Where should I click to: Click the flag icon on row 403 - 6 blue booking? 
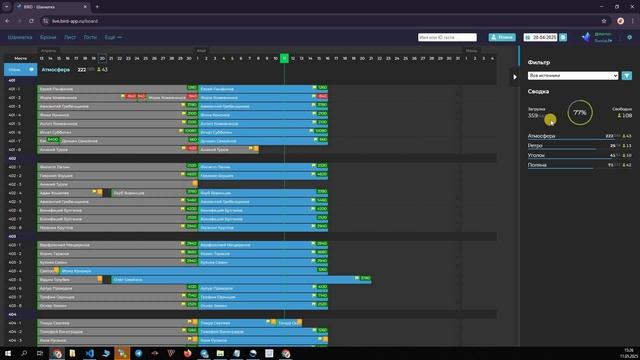tap(314, 287)
